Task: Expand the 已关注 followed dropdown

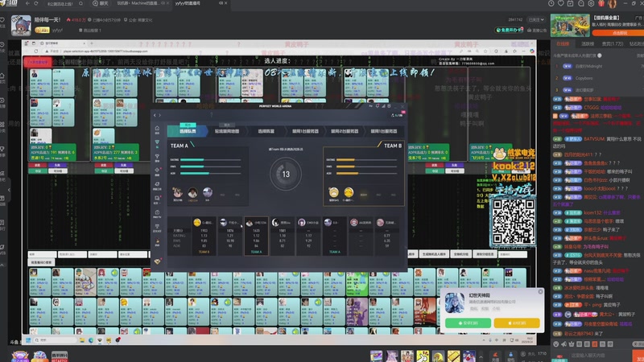Action: [x=536, y=19]
